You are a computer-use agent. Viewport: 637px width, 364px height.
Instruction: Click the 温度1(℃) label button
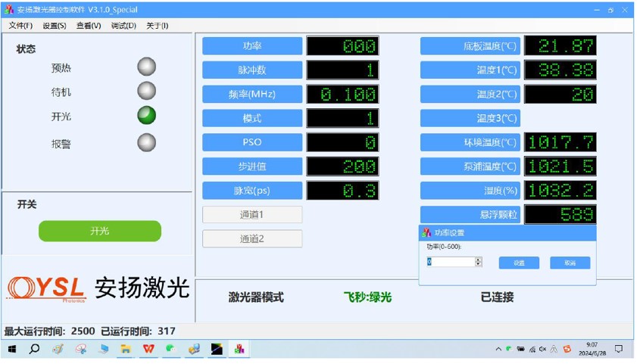(470, 70)
